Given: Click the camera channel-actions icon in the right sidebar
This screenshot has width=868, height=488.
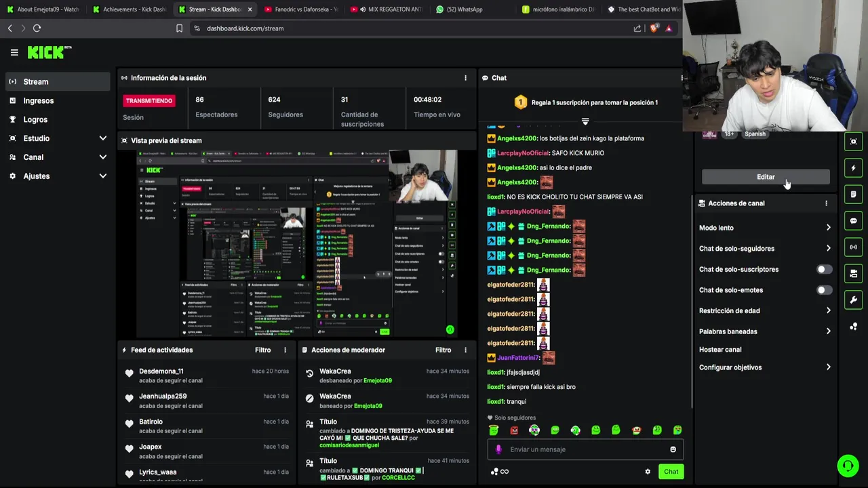Looking at the screenshot, I should click(x=853, y=274).
